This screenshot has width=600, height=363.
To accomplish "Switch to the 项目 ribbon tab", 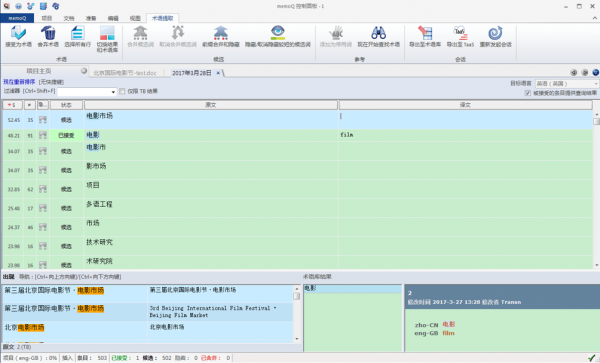I will (47, 18).
